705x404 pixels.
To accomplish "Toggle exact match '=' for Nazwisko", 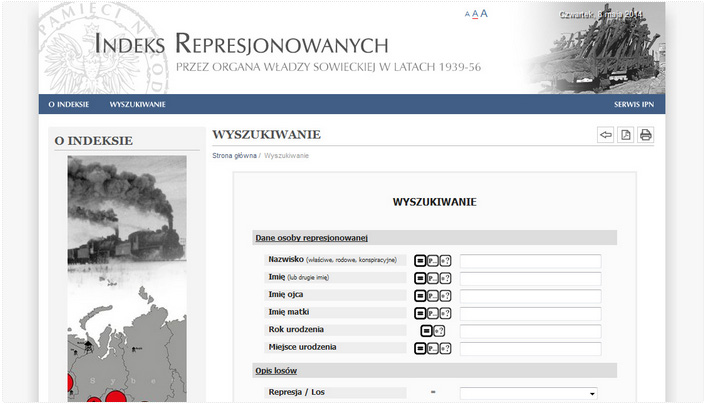I will coord(420,261).
